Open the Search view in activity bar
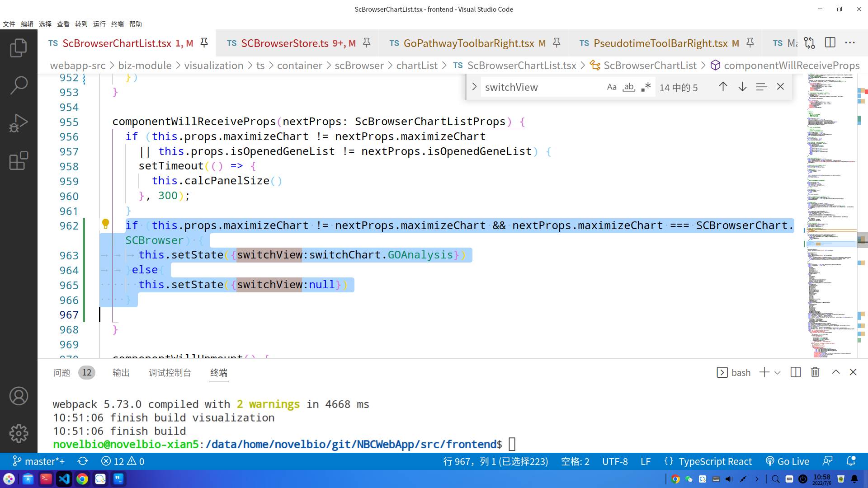 [x=19, y=85]
